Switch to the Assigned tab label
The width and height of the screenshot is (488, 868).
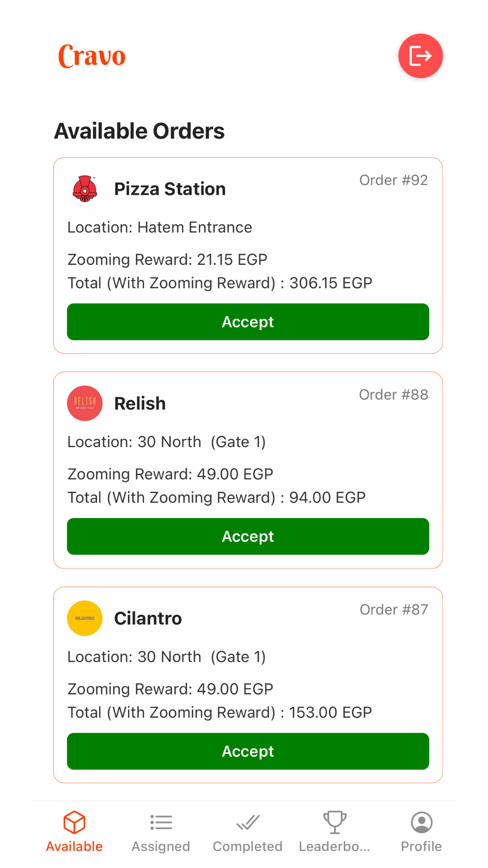161,846
